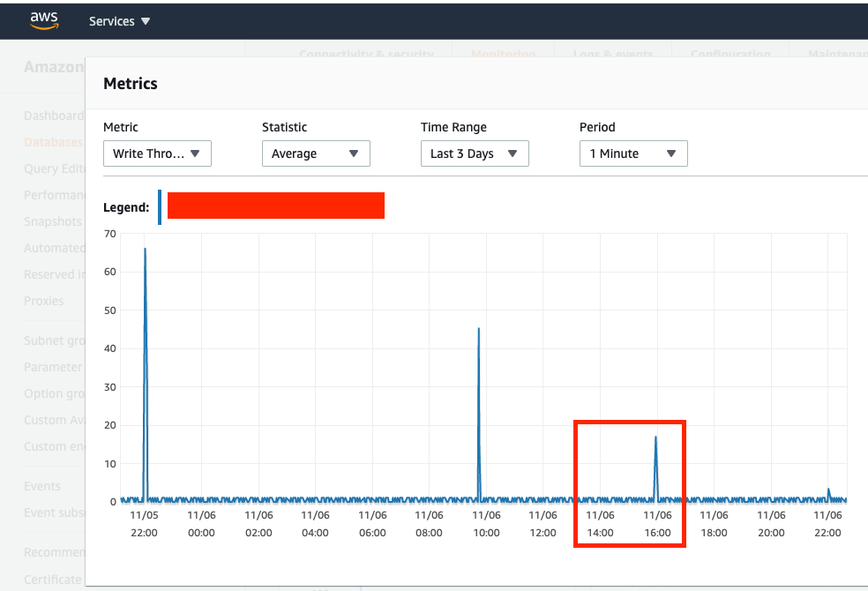868x591 pixels.
Task: Switch to the Monitoring tab
Action: (504, 54)
